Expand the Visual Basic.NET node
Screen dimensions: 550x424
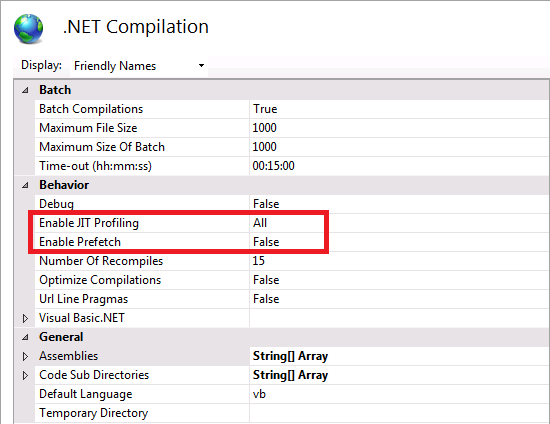tap(25, 318)
